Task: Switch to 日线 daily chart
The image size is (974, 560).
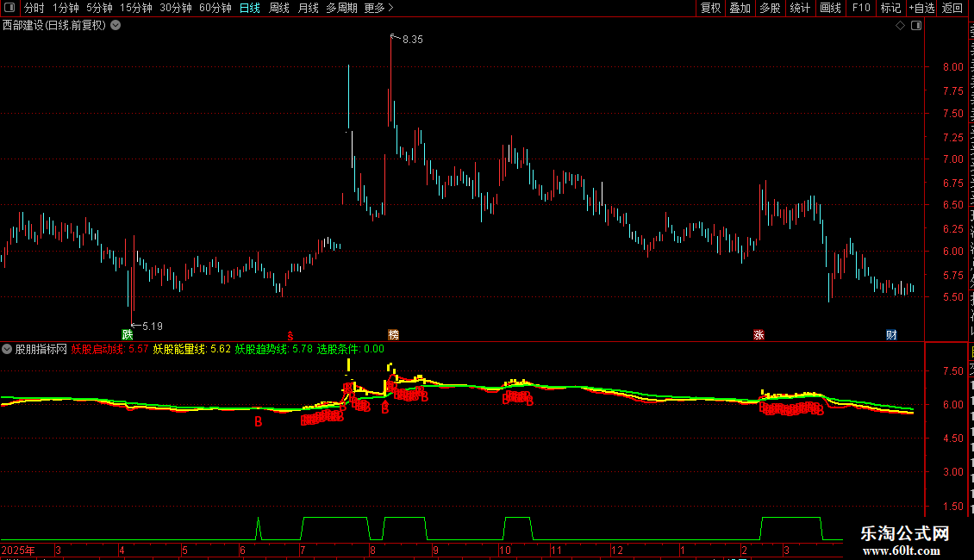Action: (250, 8)
